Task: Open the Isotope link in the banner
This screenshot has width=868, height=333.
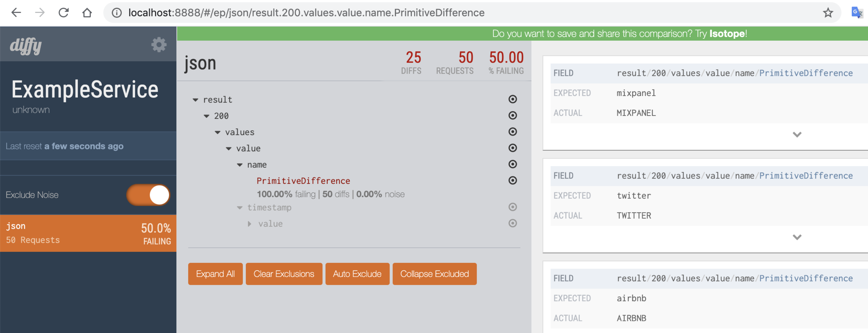Action: point(727,34)
